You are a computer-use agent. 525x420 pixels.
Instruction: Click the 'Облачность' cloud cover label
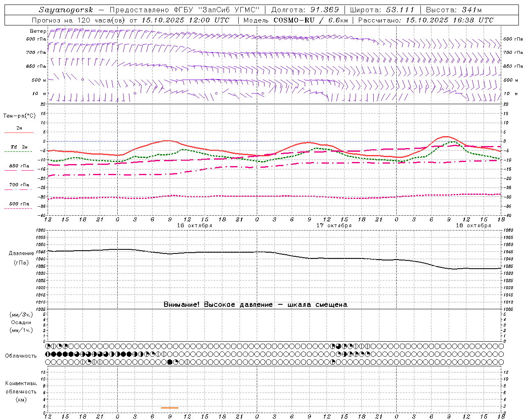pos(21,356)
